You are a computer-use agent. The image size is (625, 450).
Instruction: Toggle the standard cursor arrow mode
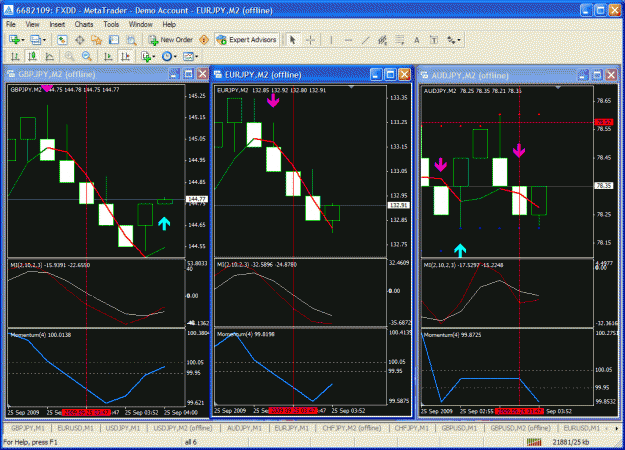(x=293, y=39)
